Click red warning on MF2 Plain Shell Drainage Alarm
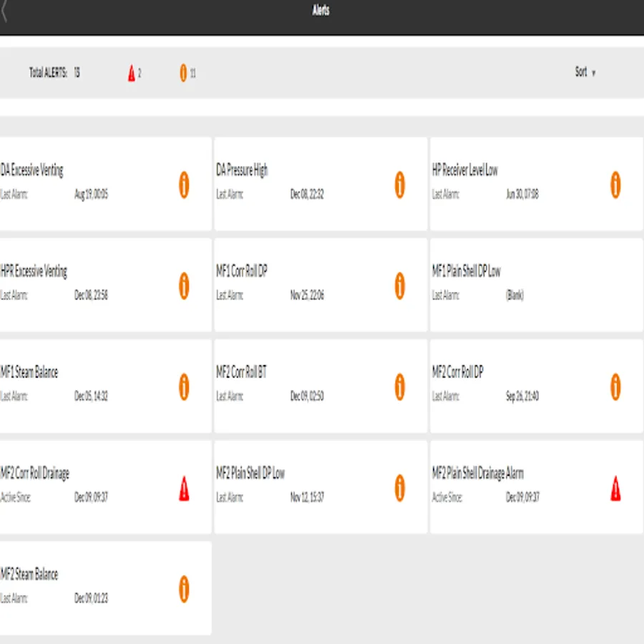 coord(615,488)
